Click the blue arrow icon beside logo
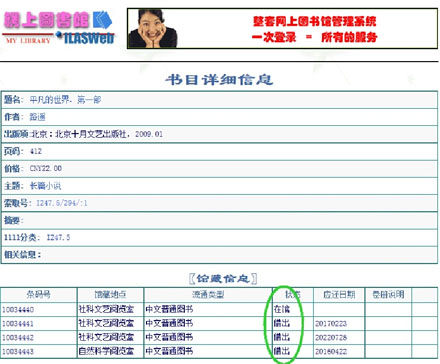Viewport: 440px width, 364px height. tap(102, 20)
